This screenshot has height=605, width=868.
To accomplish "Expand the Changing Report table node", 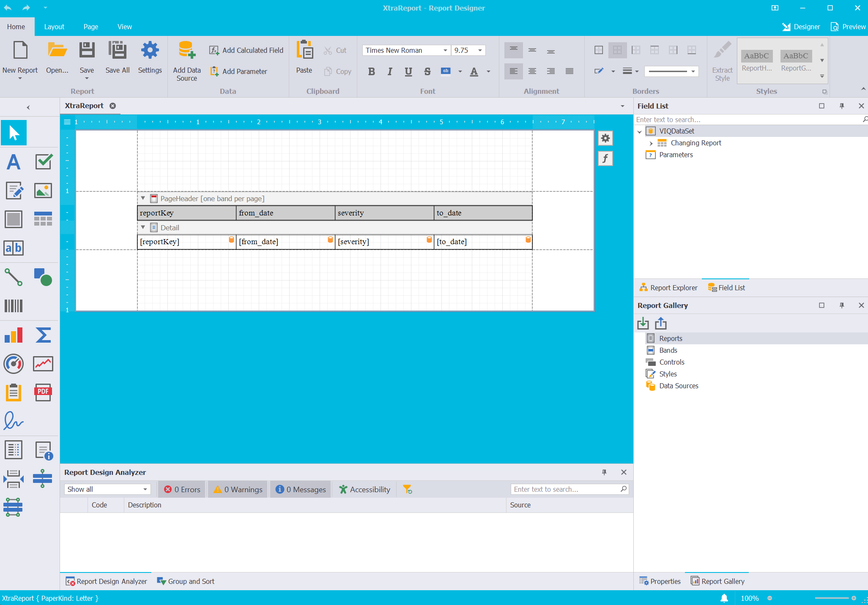I will [651, 143].
